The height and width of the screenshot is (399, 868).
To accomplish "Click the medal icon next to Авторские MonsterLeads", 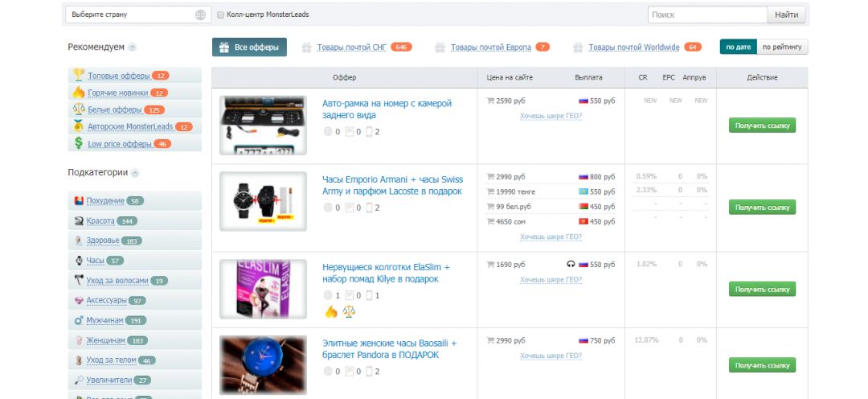I will [x=79, y=126].
